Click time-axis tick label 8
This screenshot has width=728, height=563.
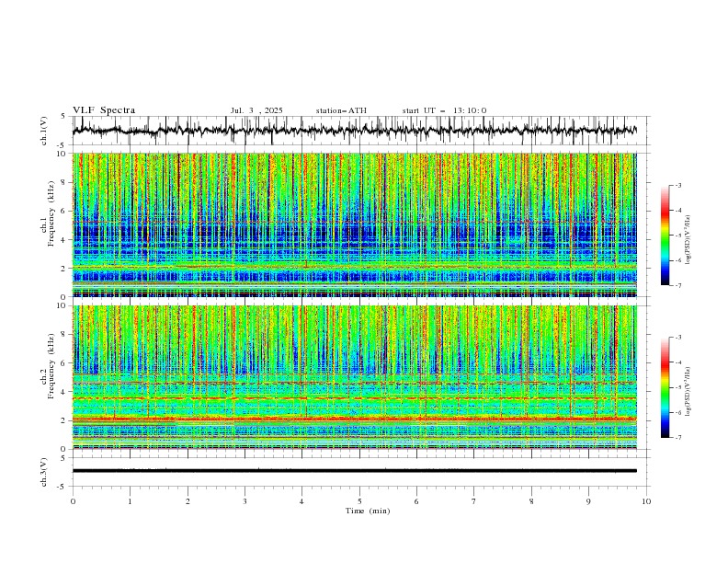[x=531, y=501]
